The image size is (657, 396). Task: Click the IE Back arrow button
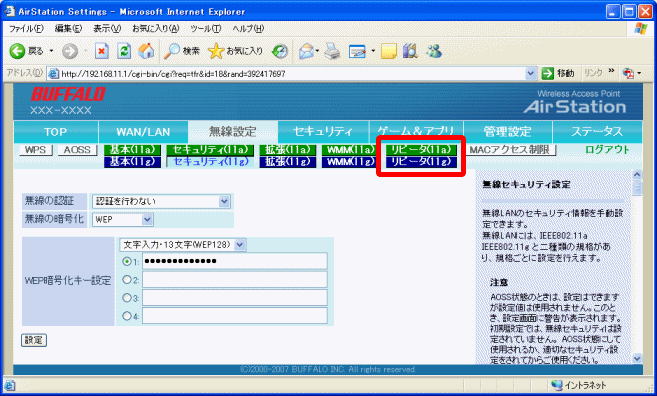18,51
